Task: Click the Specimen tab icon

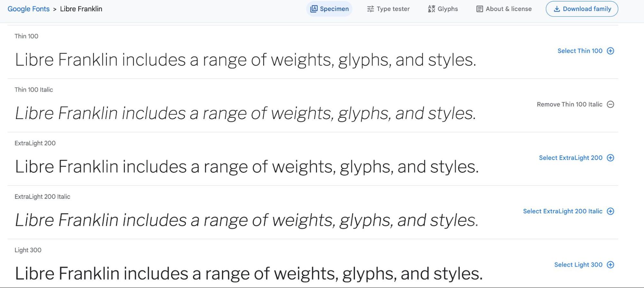Action: [314, 9]
